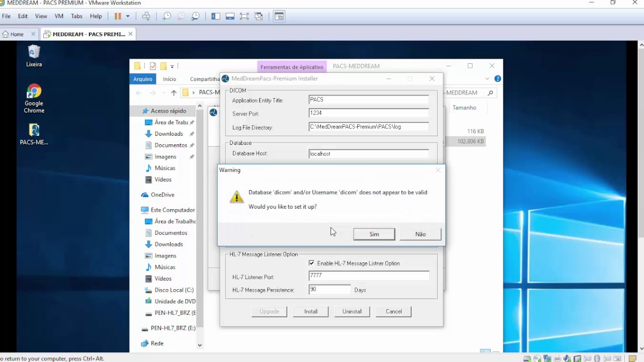Click the Log File Directory field

[369, 127]
